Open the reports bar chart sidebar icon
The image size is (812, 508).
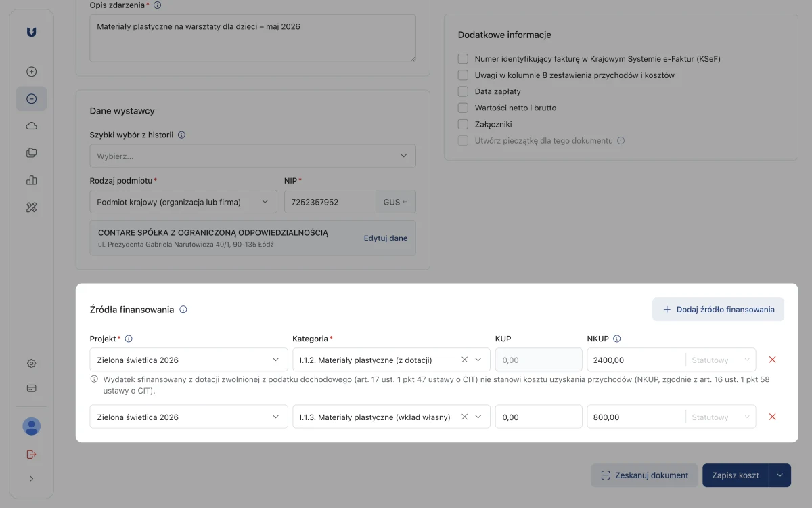tap(31, 180)
